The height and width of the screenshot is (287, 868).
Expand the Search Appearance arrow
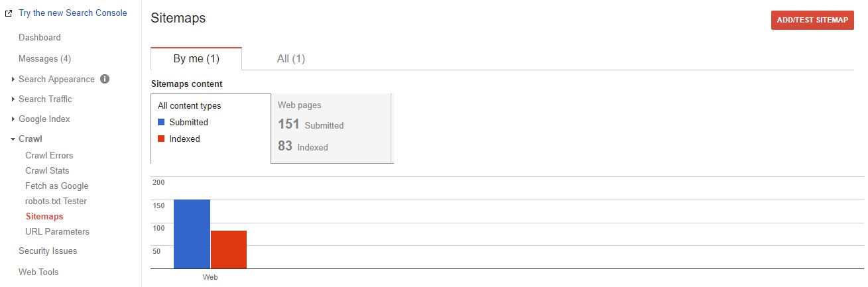13,80
